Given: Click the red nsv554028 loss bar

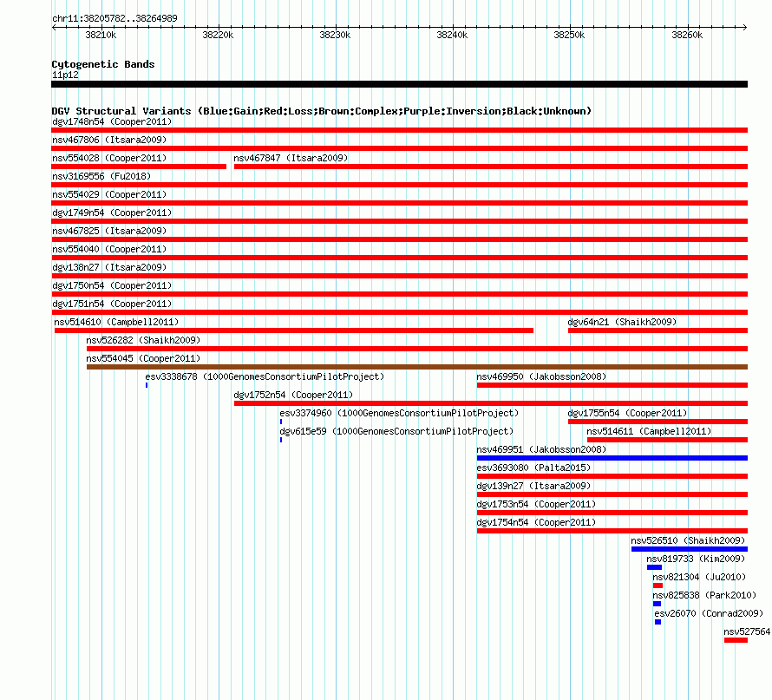Looking at the screenshot, I should pyautogui.click(x=139, y=167).
